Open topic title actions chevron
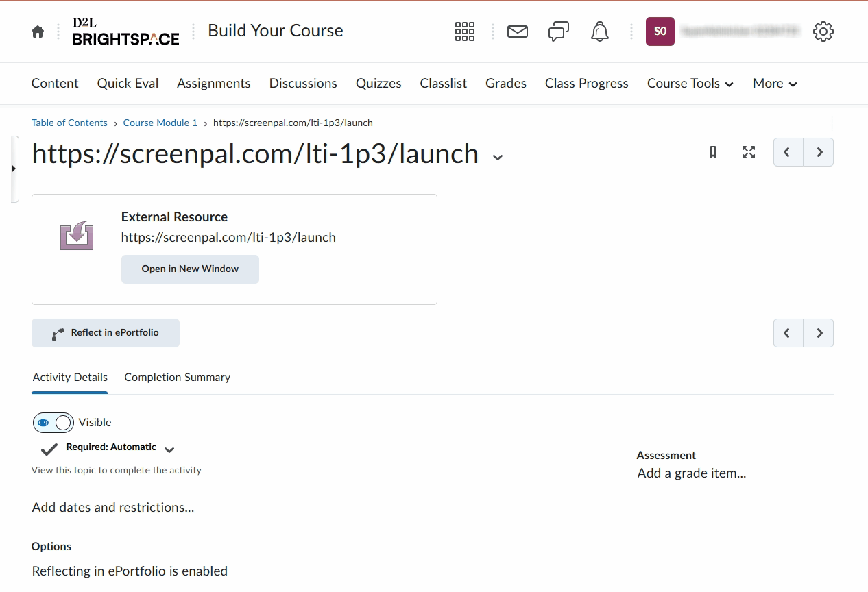 tap(498, 157)
